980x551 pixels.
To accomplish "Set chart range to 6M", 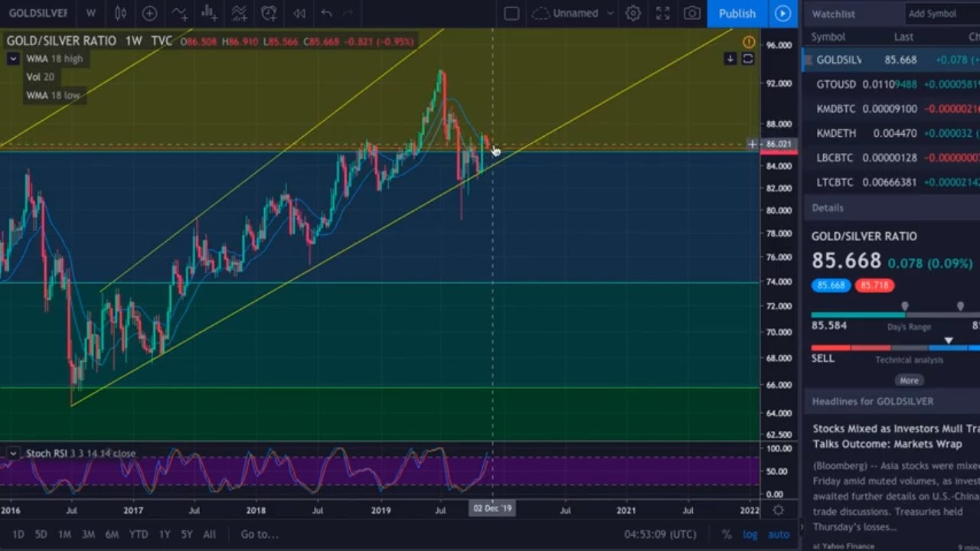I will 112,534.
